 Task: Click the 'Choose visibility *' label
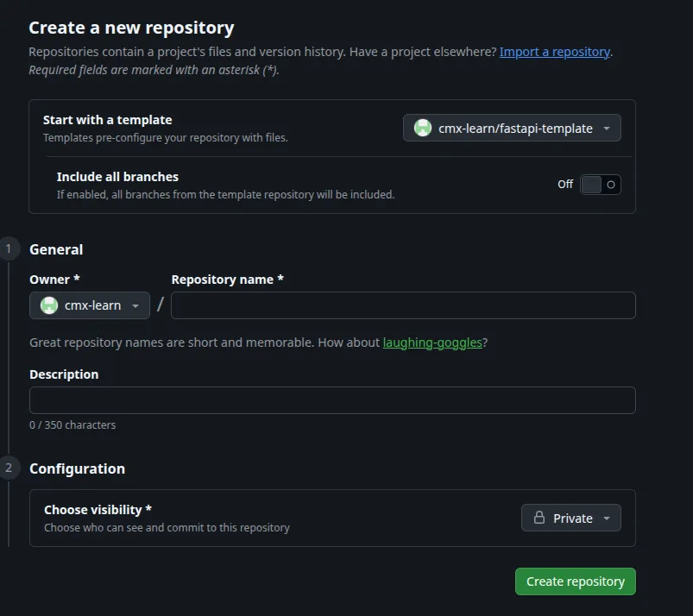pos(98,510)
